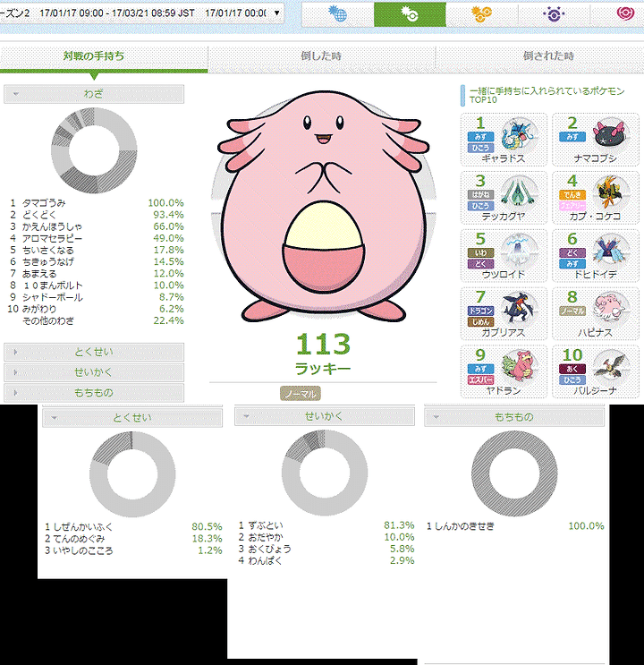Expand the もちもの panel in left sidebar

pos(94,393)
